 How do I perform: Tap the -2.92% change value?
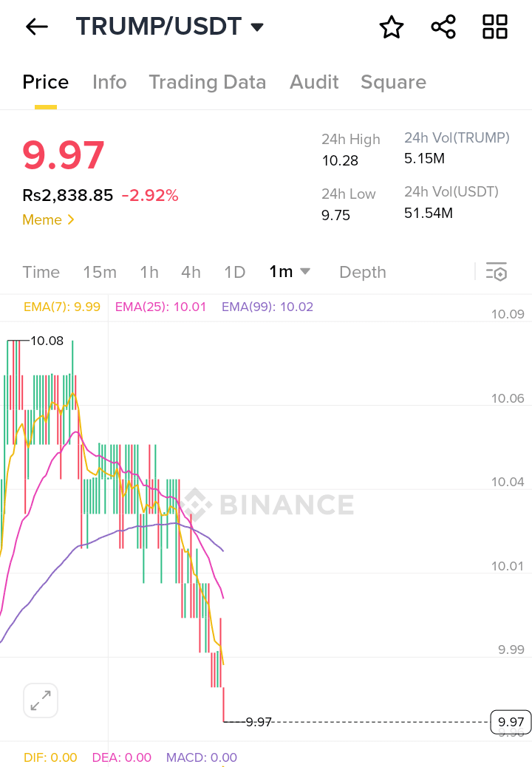click(x=150, y=195)
